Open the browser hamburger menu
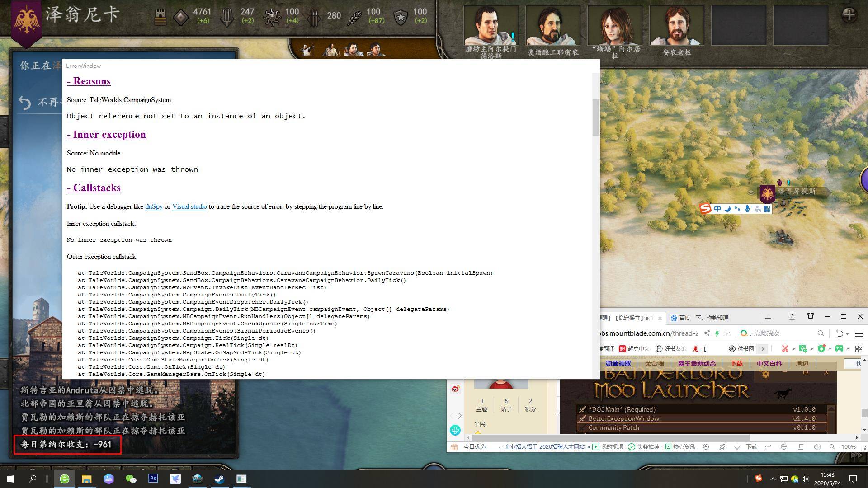Image resolution: width=868 pixels, height=488 pixels. click(859, 333)
